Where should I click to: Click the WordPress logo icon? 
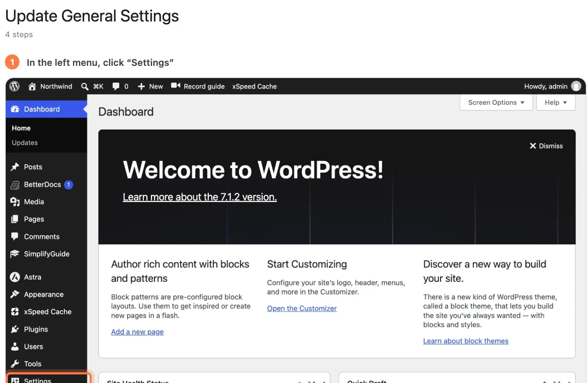tap(14, 86)
